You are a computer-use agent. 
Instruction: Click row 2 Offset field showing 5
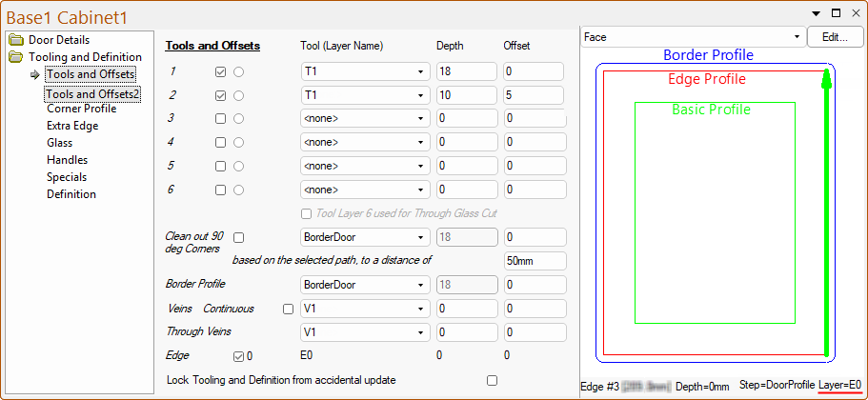point(534,95)
